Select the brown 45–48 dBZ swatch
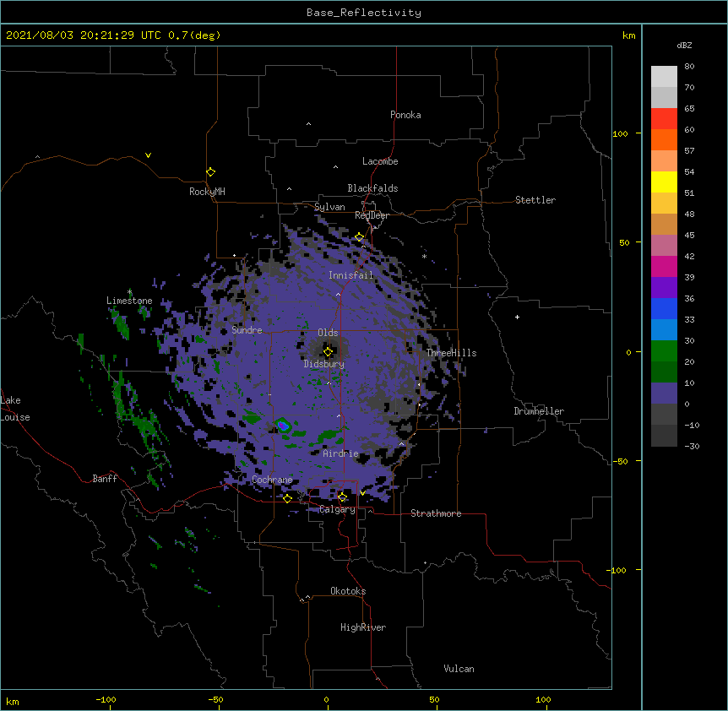Screen dimensions: 728x711 click(x=664, y=224)
